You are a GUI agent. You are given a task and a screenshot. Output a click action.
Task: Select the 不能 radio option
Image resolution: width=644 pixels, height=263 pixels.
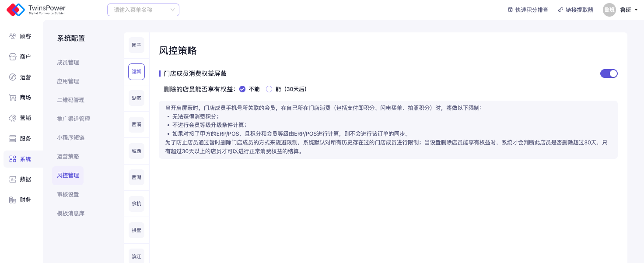242,89
